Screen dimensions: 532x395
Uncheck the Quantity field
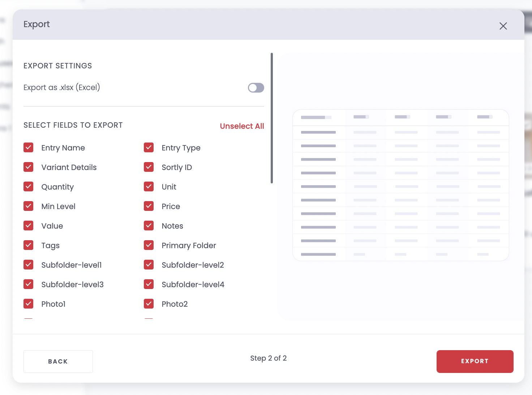tap(29, 186)
